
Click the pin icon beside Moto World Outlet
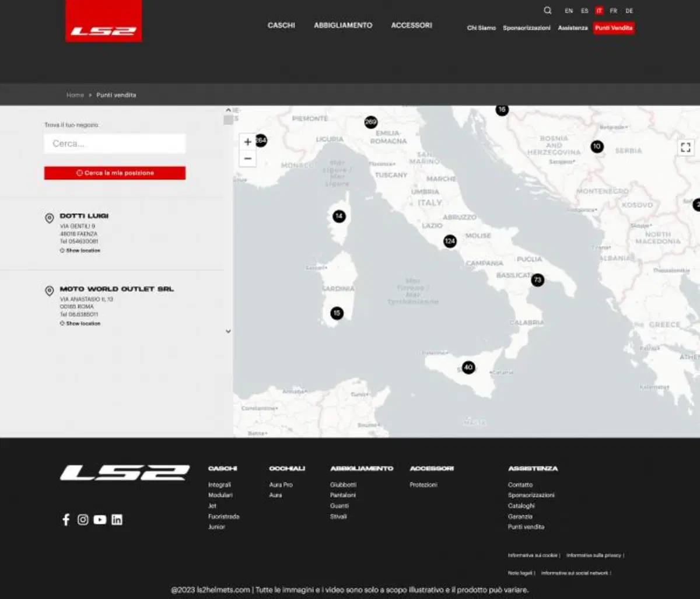[50, 291]
